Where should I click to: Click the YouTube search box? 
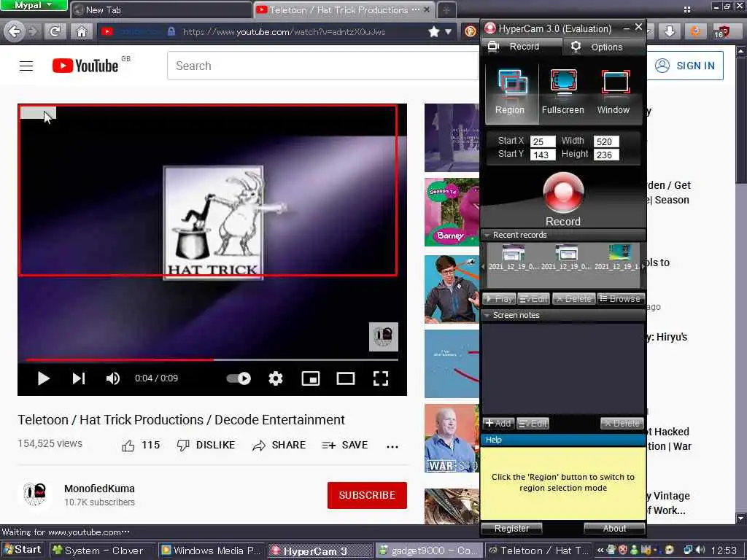click(x=322, y=66)
